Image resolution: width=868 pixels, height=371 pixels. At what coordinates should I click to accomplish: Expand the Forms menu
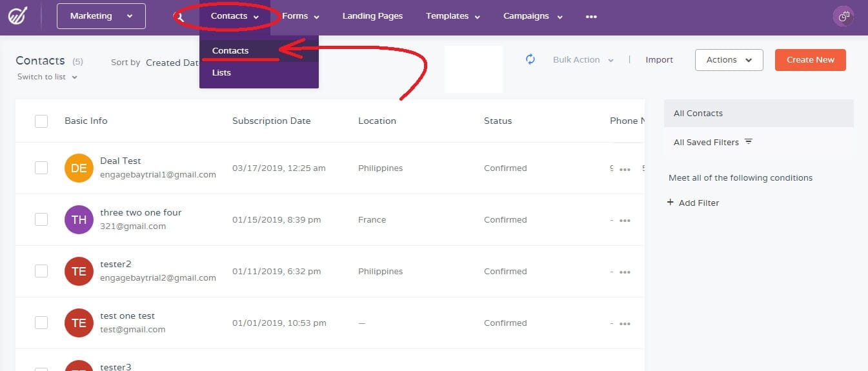[301, 16]
